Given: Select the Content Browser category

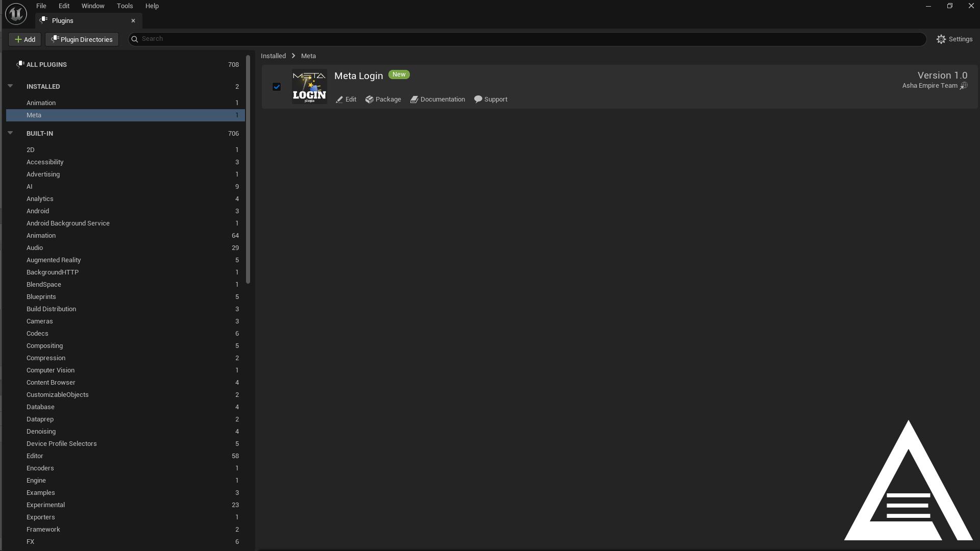Looking at the screenshot, I should coord(126,383).
